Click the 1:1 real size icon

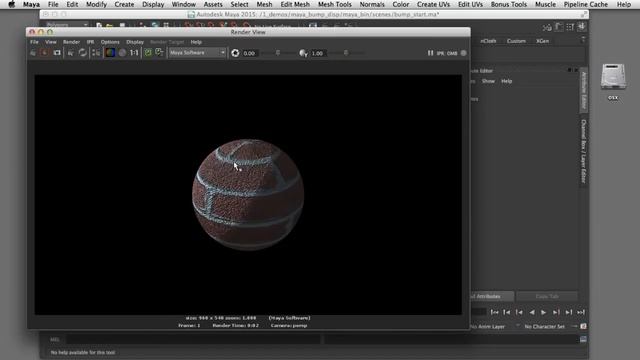[134, 53]
